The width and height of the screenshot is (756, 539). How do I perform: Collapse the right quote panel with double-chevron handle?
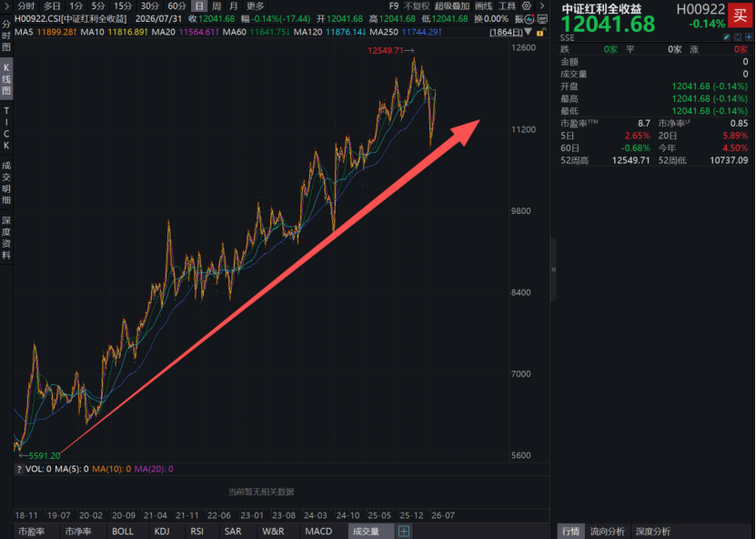tap(553, 269)
